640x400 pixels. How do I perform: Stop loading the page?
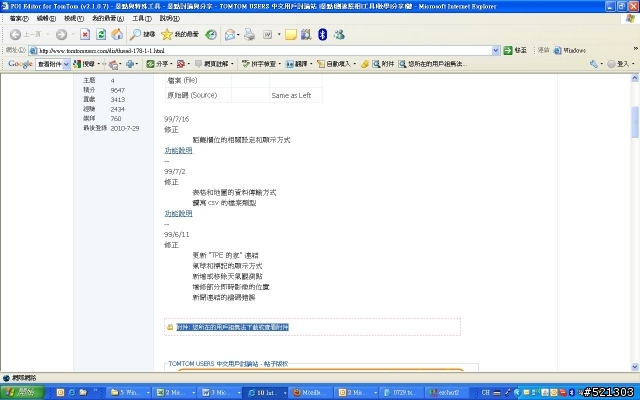point(85,35)
